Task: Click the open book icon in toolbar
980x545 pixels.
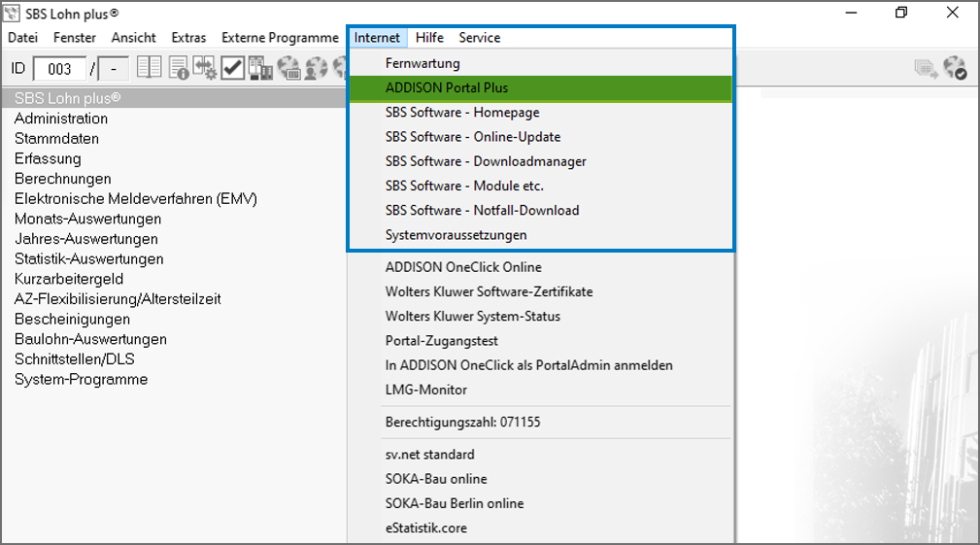Action: (x=149, y=68)
